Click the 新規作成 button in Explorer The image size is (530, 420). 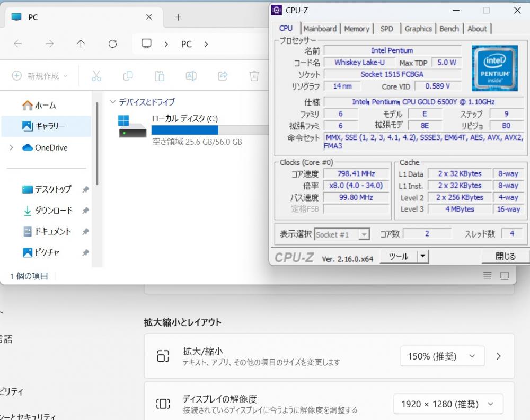tap(40, 76)
